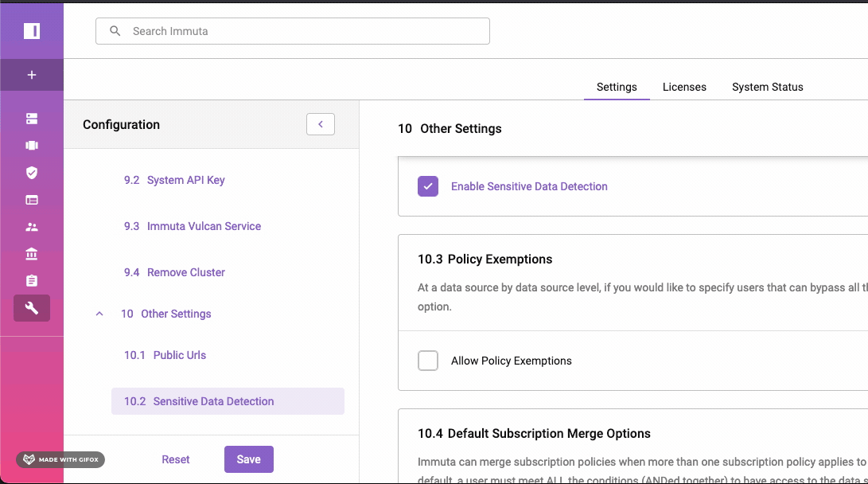This screenshot has height=484, width=868.
Task: Open projects icon in sidebar
Action: [32, 146]
